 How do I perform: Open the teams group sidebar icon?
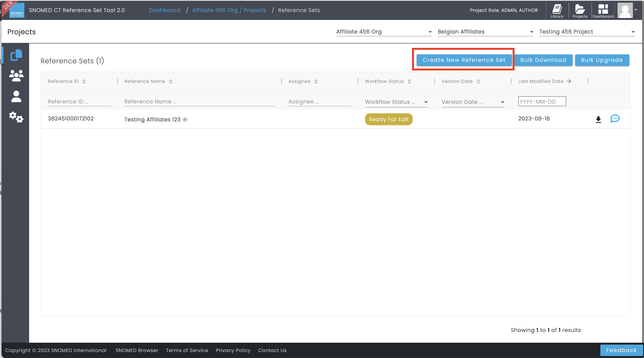(x=16, y=75)
